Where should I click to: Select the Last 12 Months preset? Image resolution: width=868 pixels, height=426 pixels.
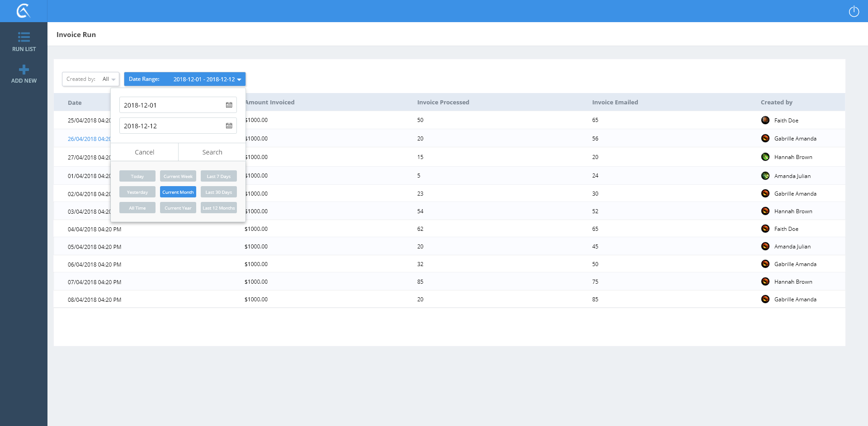(218, 208)
